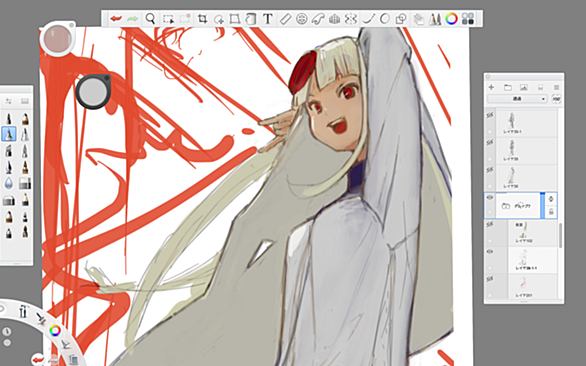Screen dimensions: 586x366
Task: Toggle the Symmetry tool
Action: coord(351,19)
